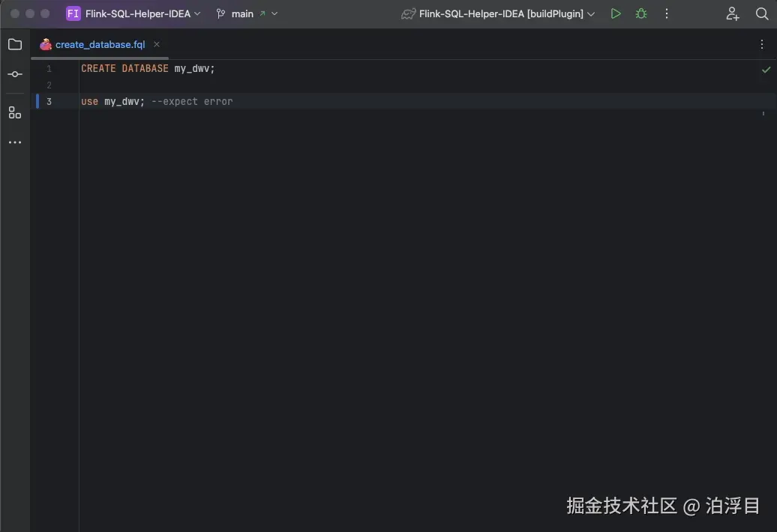Run the buildPlugin configuration with green arrow
777x532 pixels.
615,13
